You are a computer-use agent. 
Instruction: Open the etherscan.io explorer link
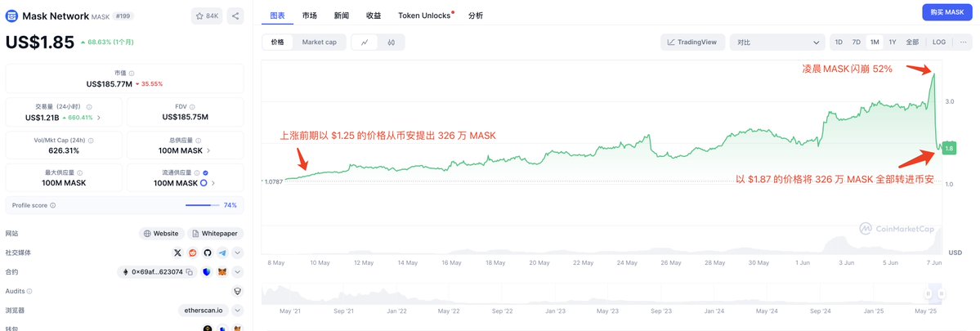[204, 311]
